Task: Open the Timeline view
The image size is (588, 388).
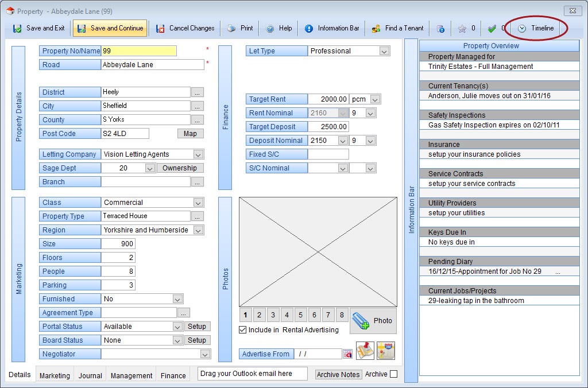Action: click(x=536, y=28)
